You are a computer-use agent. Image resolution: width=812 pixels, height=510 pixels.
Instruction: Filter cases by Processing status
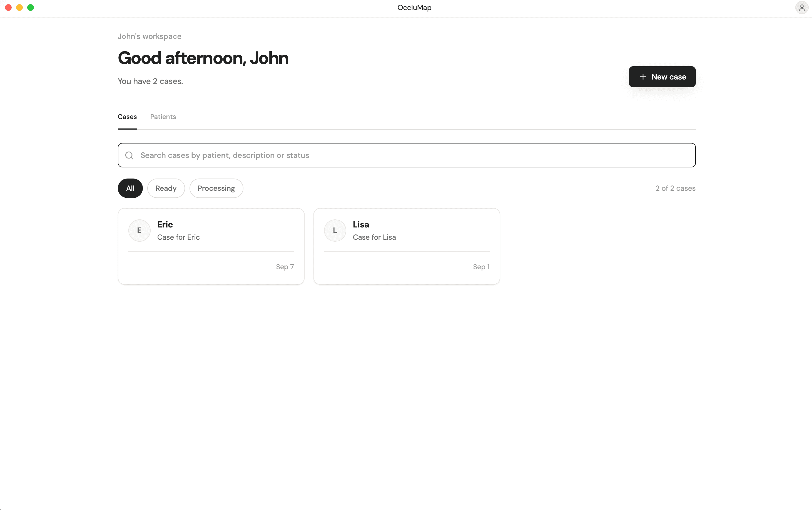(216, 188)
